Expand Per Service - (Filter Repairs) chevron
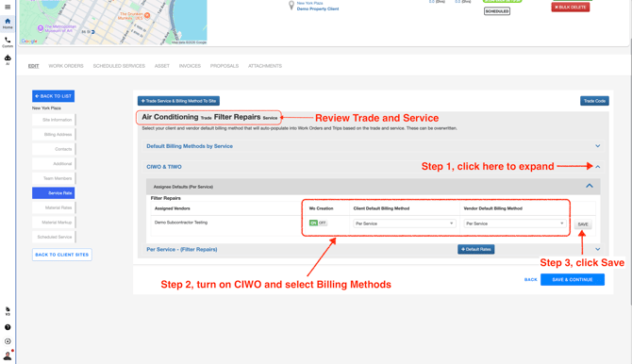Screen dimensions: 632x364 coord(598,249)
